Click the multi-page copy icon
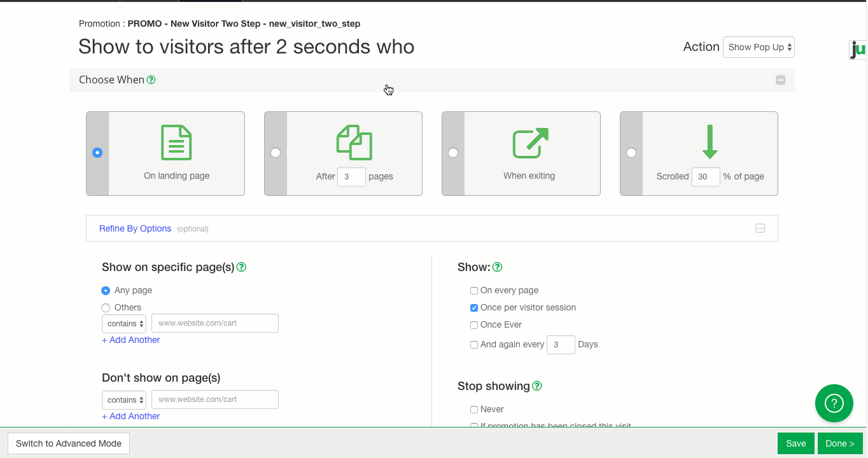 click(x=354, y=142)
